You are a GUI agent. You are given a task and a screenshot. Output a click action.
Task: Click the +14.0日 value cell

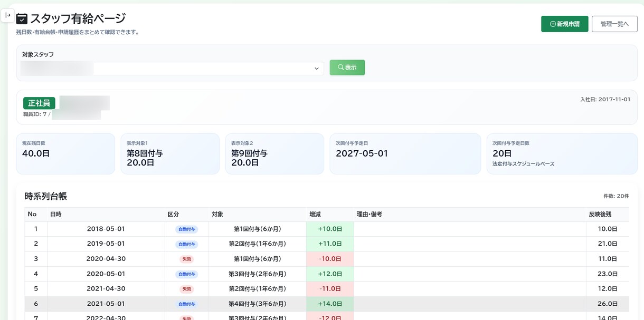pos(330,304)
